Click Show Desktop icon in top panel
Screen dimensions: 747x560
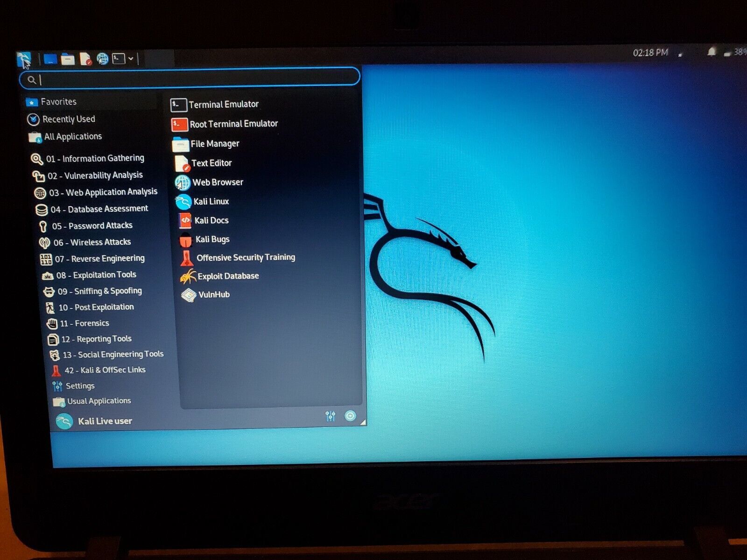pos(50,59)
